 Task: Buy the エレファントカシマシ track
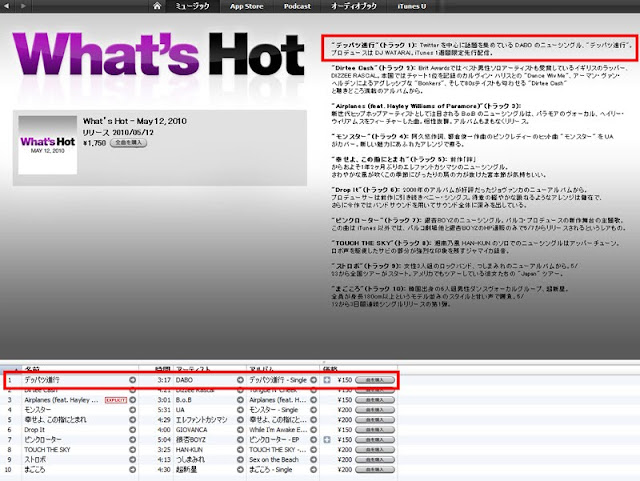[375, 420]
